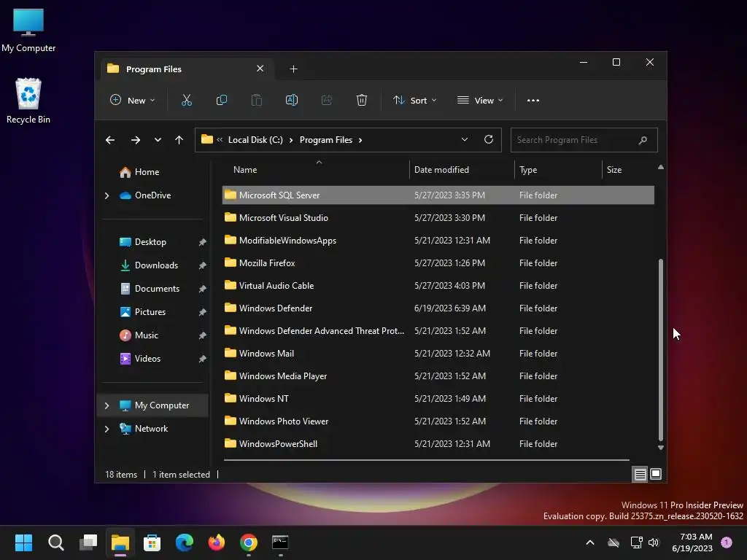The height and width of the screenshot is (560, 747).
Task: Go back with the left arrow
Action: 110,140
